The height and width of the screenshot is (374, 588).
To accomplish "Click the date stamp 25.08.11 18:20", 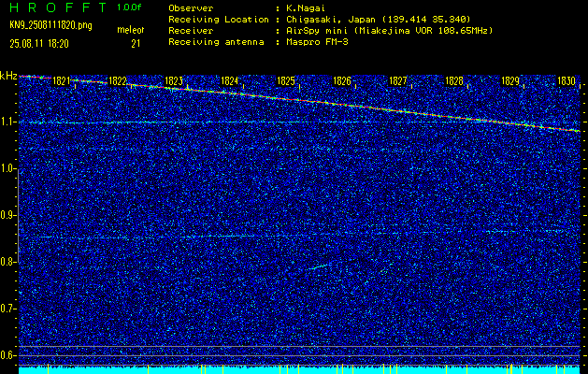I will 39,44.
